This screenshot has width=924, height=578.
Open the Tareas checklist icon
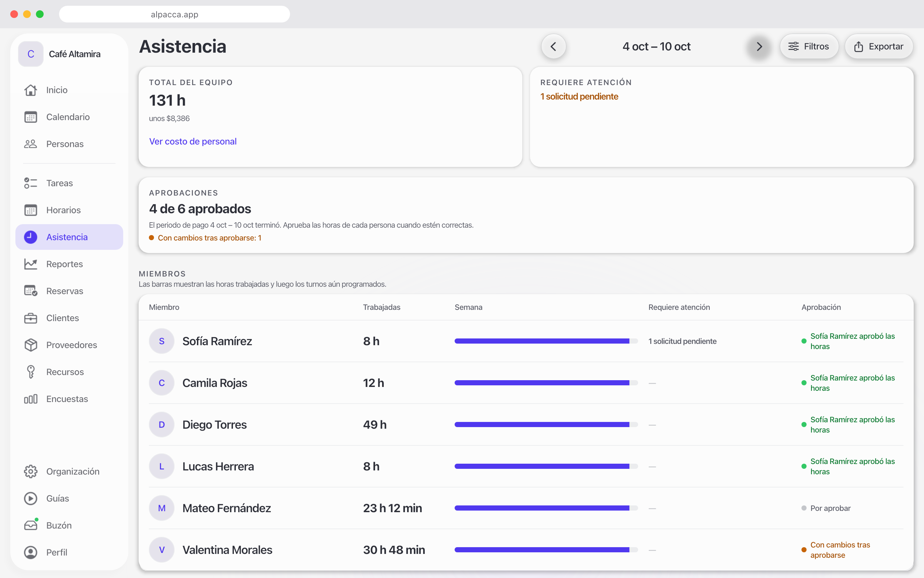30,183
